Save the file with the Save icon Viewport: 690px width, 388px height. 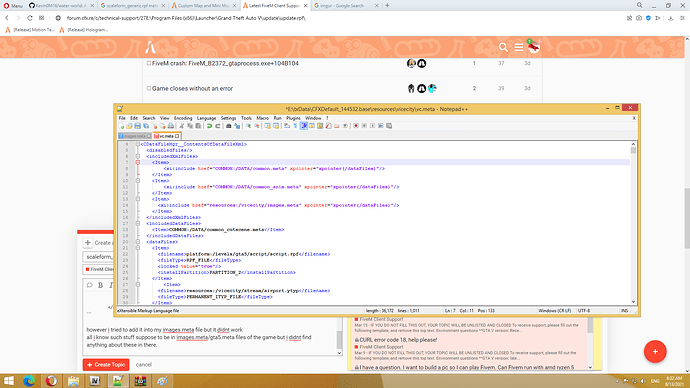click(x=138, y=126)
